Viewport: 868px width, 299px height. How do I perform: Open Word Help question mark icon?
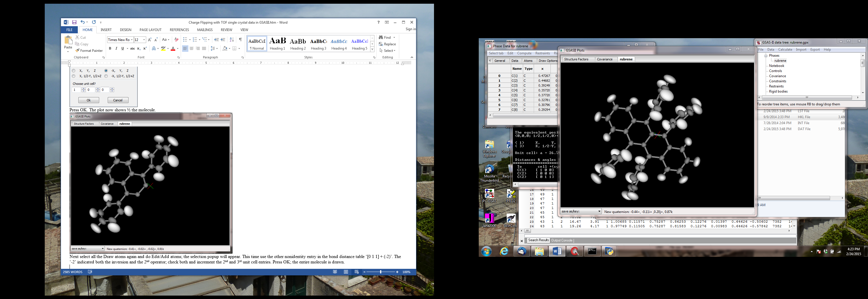tap(378, 22)
